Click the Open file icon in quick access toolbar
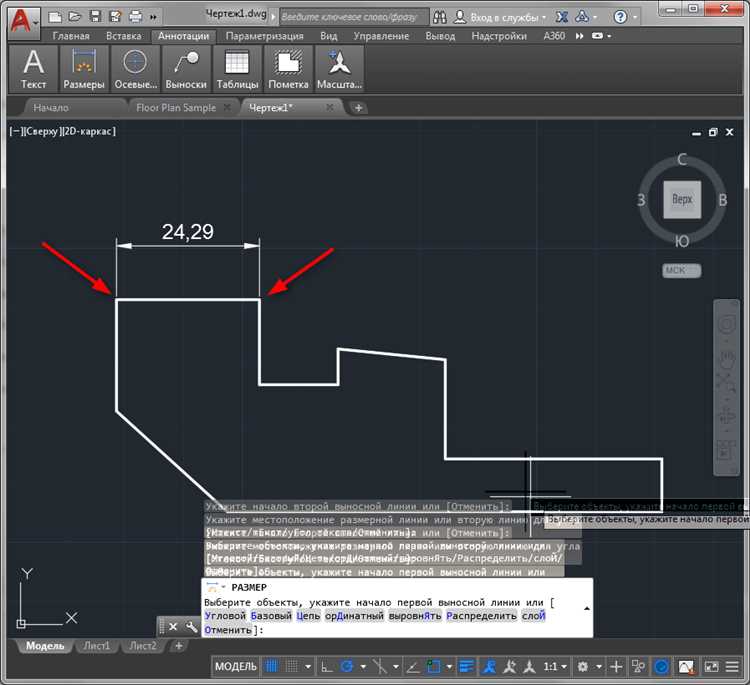The height and width of the screenshot is (685, 750). 75,17
